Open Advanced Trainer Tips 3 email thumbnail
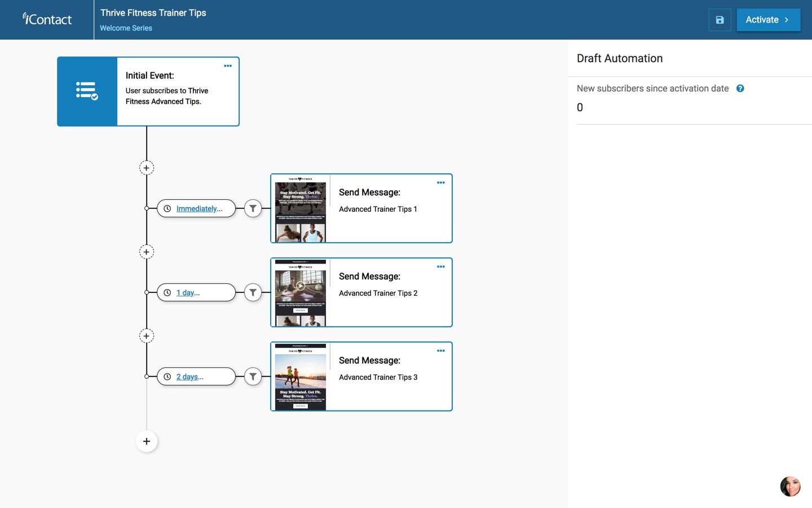The width and height of the screenshot is (812, 508). click(301, 376)
